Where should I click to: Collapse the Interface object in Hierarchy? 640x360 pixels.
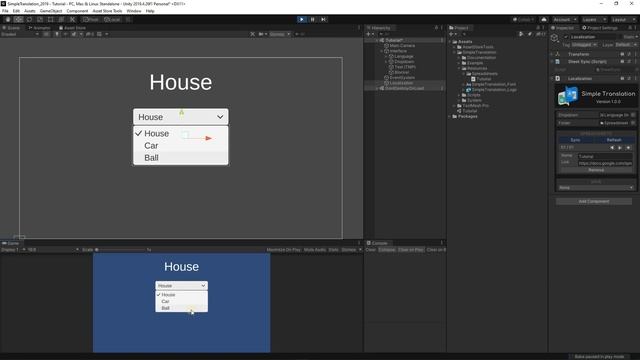click(x=382, y=51)
